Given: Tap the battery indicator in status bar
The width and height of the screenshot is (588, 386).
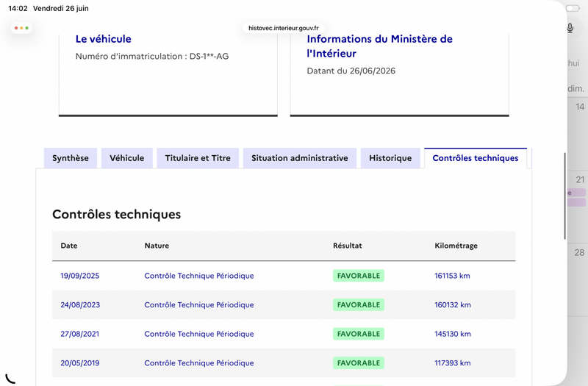Looking at the screenshot, I should pyautogui.click(x=573, y=8).
